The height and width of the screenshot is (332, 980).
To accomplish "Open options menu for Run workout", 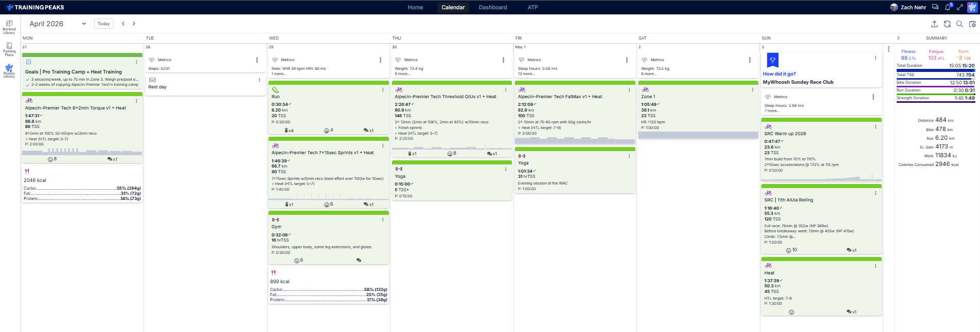I will 383,89.
